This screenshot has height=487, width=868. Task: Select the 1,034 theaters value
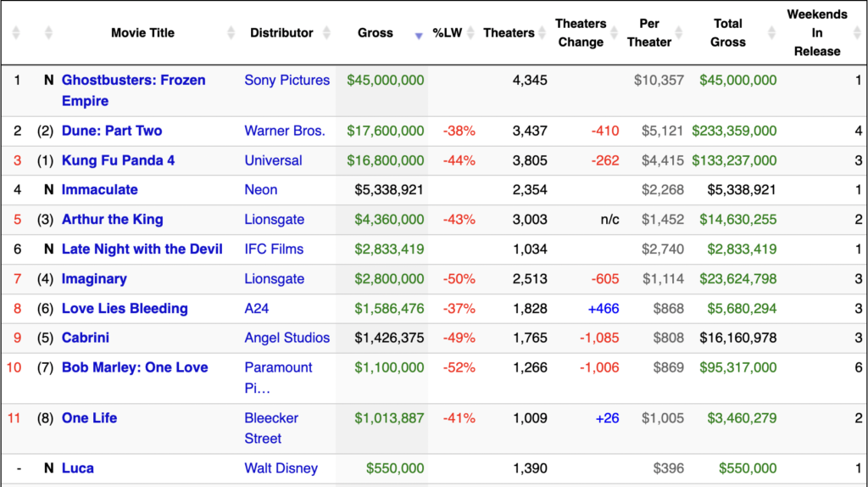coord(530,249)
